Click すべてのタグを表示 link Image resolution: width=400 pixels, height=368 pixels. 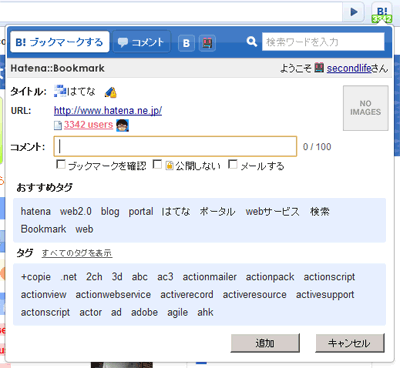coord(77,253)
